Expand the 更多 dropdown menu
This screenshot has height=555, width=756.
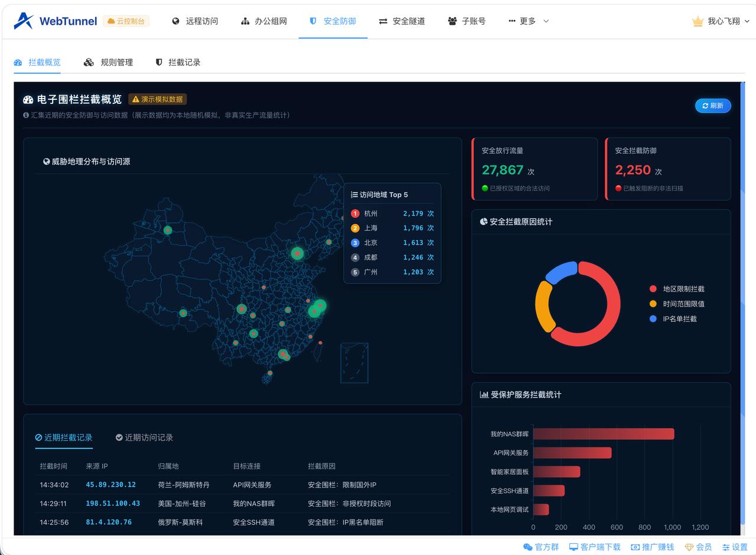coord(529,21)
